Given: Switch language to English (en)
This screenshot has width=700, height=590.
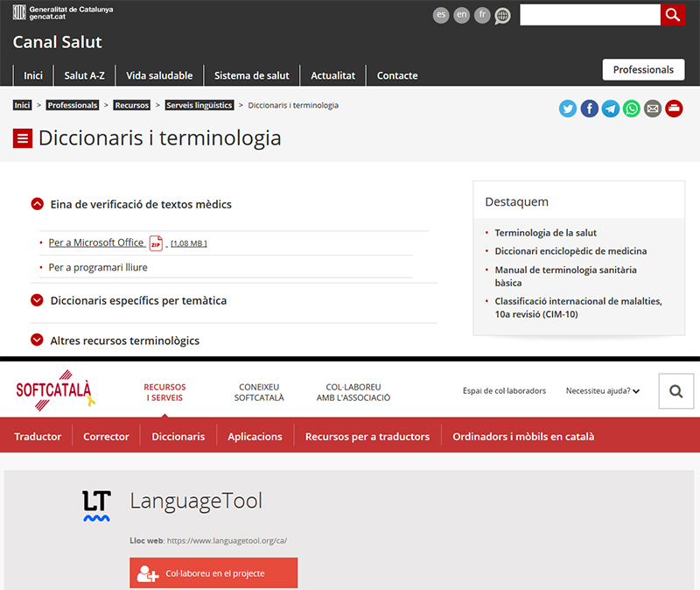Looking at the screenshot, I should pos(461,15).
